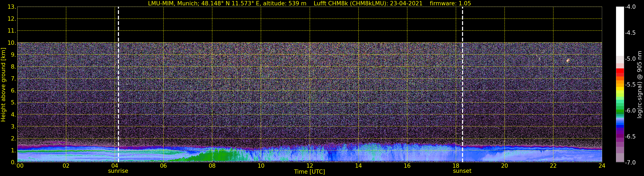Click the height tick label '3.'
This screenshot has height=176, width=644.
pyautogui.click(x=13, y=127)
